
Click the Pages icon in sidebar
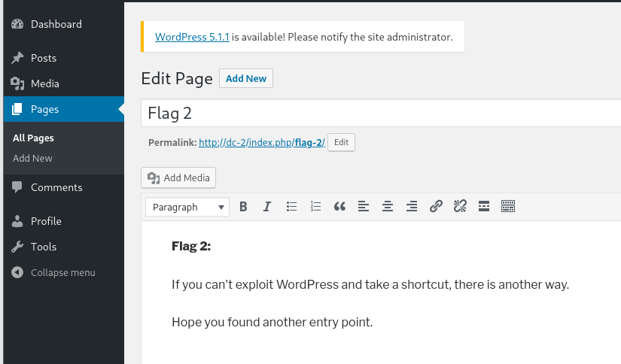17,109
